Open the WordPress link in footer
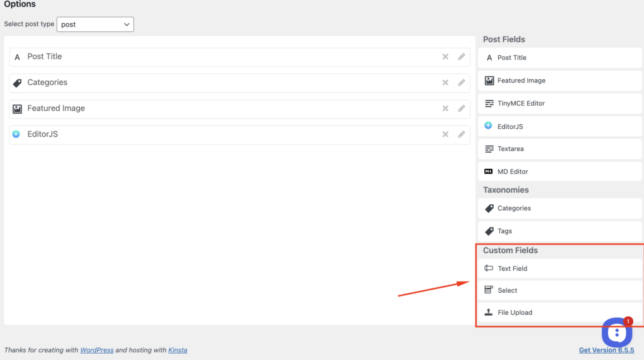Viewport: 644px width, 360px height. (97, 350)
